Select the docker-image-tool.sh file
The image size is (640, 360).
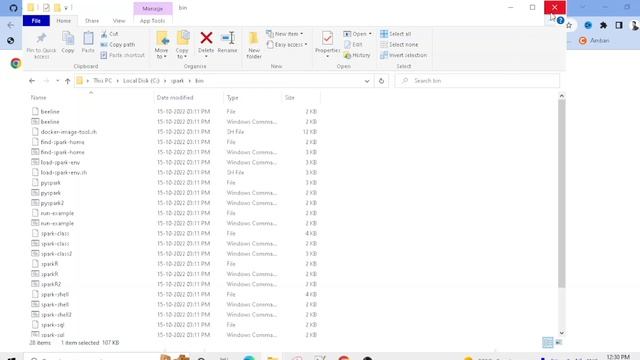pyautogui.click(x=69, y=132)
